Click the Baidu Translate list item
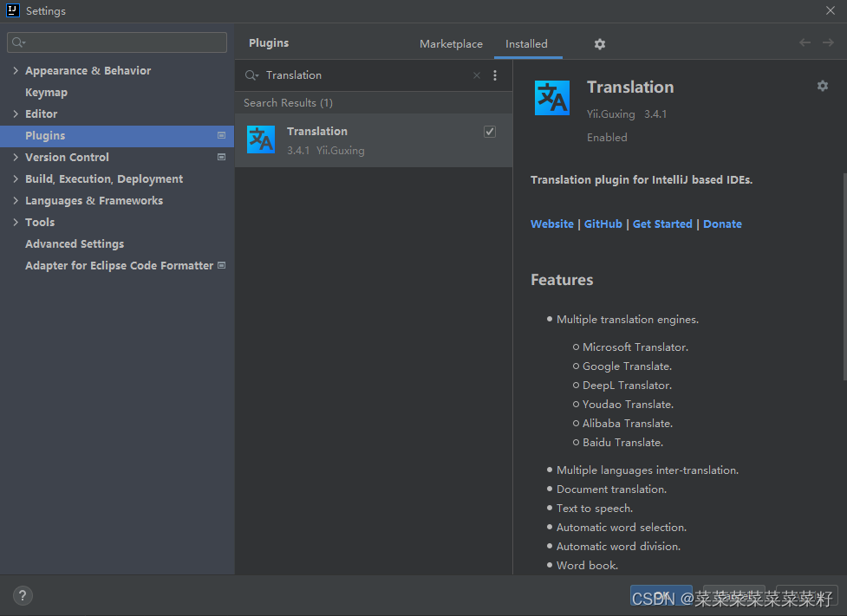Image resolution: width=847 pixels, height=616 pixels. [622, 443]
